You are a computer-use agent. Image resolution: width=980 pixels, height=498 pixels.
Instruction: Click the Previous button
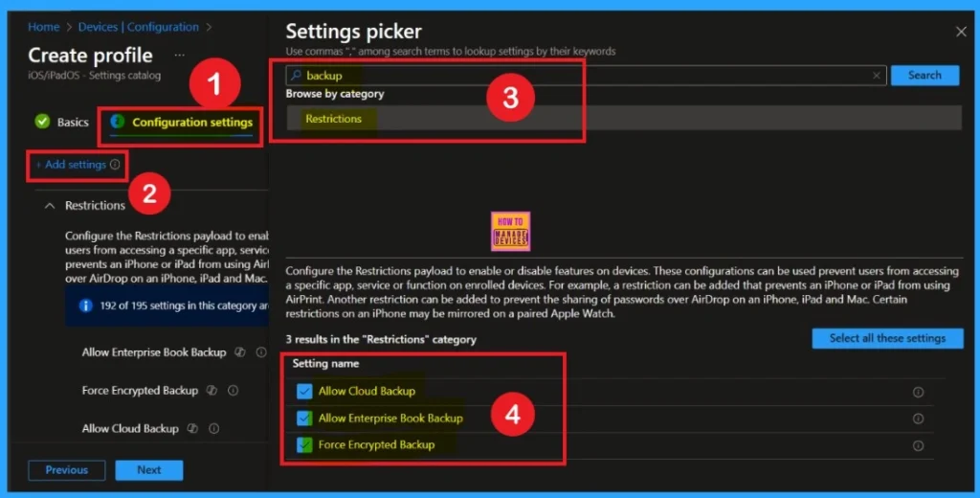pyautogui.click(x=67, y=470)
